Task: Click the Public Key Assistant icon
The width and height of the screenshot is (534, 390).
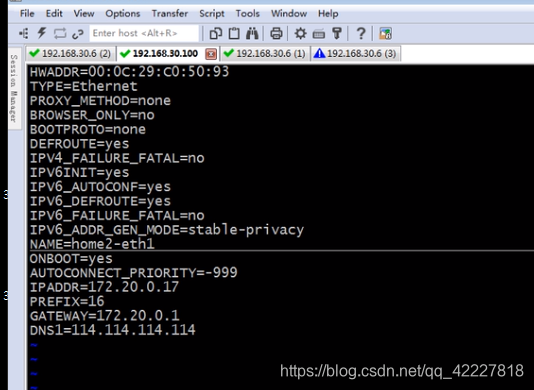Action: click(x=337, y=33)
